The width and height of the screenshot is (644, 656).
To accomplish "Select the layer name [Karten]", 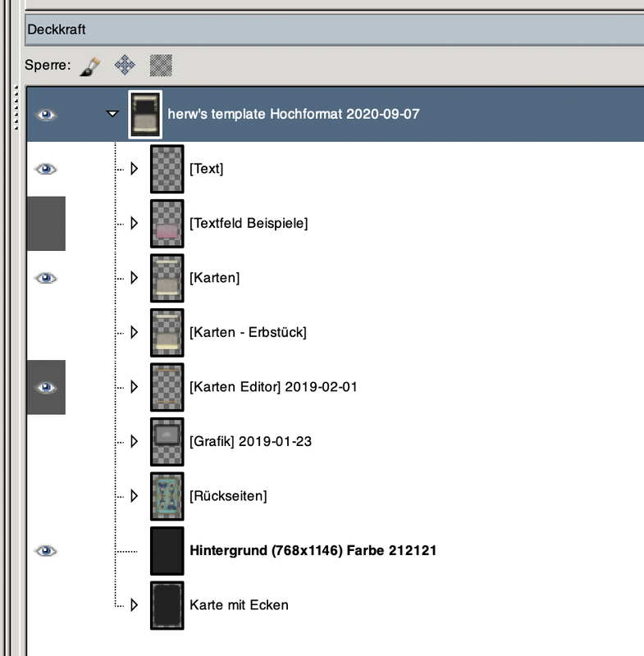I will 215,278.
